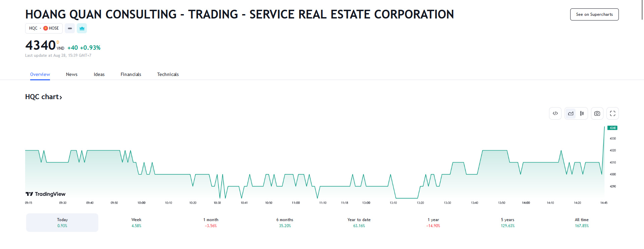Open the embed code widget icon

point(555,114)
